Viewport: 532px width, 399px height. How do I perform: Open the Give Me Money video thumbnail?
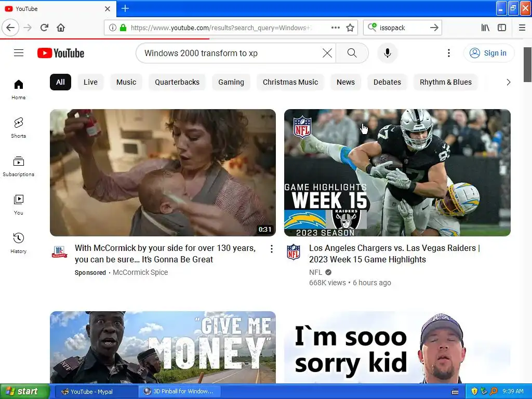coord(163,347)
